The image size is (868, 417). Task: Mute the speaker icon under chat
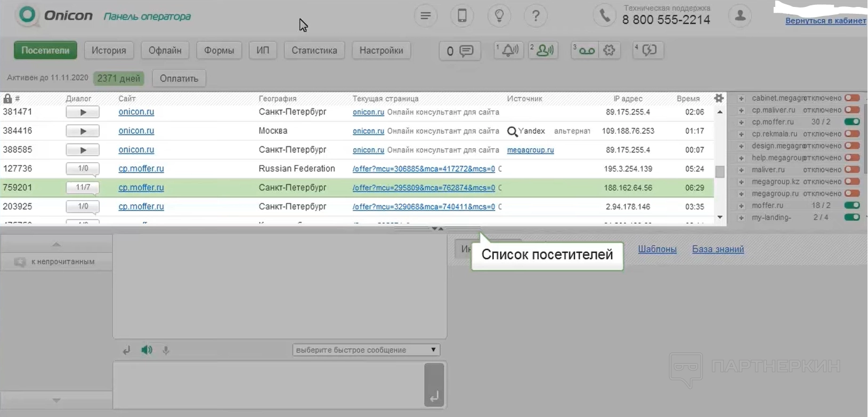point(147,350)
